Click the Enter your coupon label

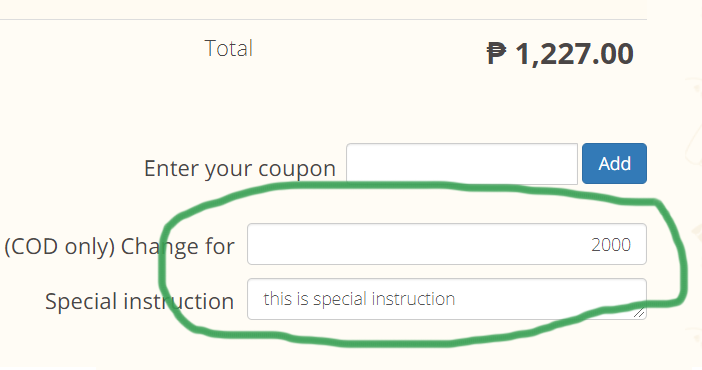click(x=240, y=169)
